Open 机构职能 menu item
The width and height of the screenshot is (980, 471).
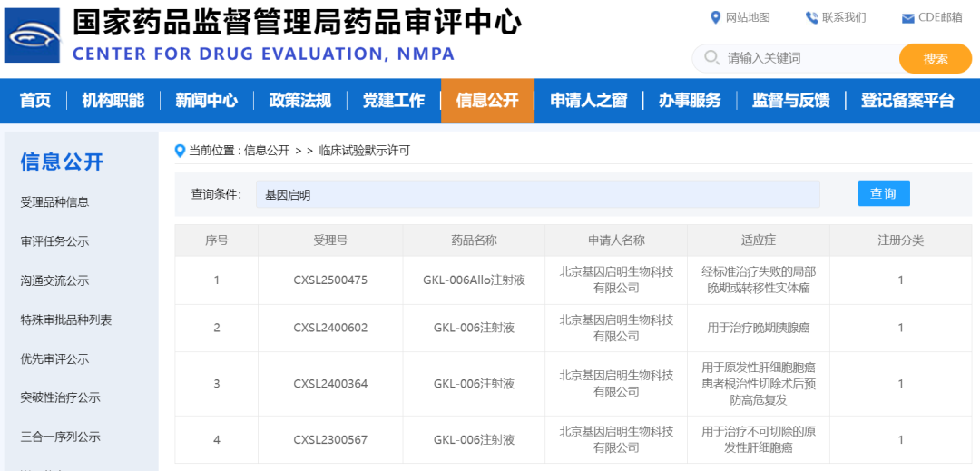[113, 101]
